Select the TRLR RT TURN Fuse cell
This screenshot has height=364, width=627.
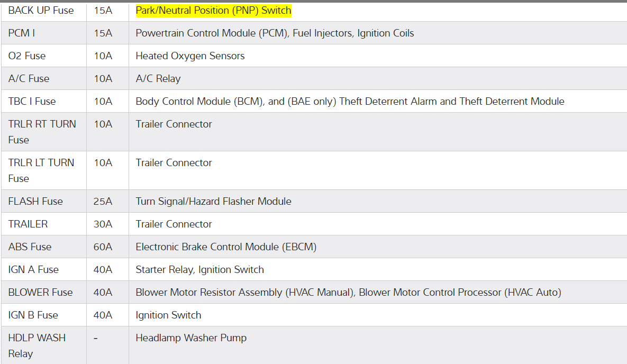42,132
